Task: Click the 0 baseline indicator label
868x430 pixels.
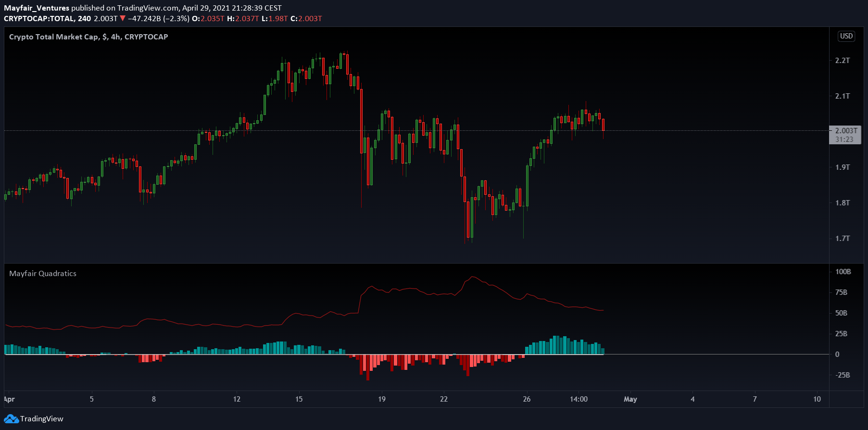Action: click(837, 354)
